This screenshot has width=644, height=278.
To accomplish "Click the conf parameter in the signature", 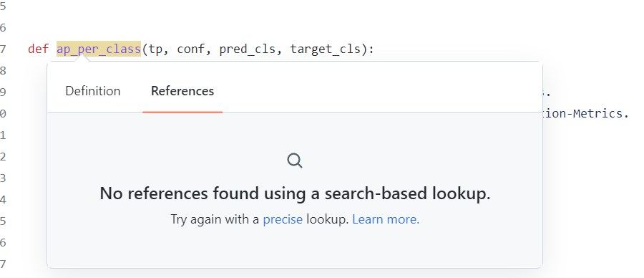I will tap(191, 49).
